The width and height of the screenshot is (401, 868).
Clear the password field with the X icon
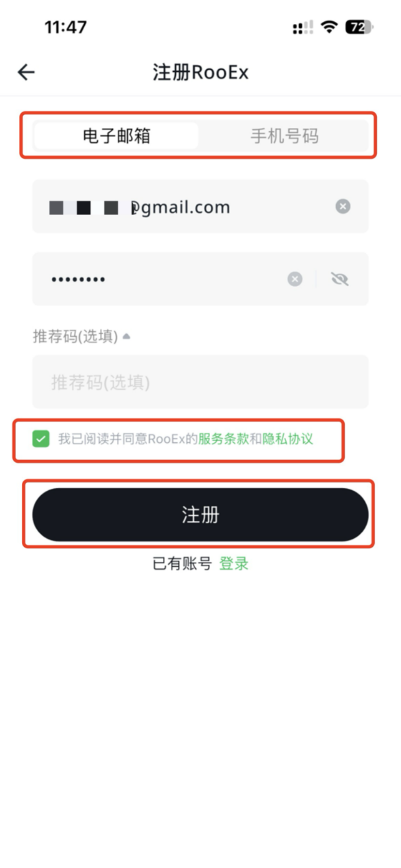pyautogui.click(x=295, y=279)
